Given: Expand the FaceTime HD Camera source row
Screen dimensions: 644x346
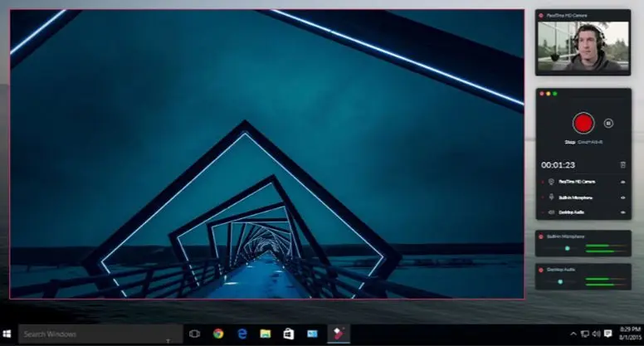Looking at the screenshot, I should click(541, 181).
